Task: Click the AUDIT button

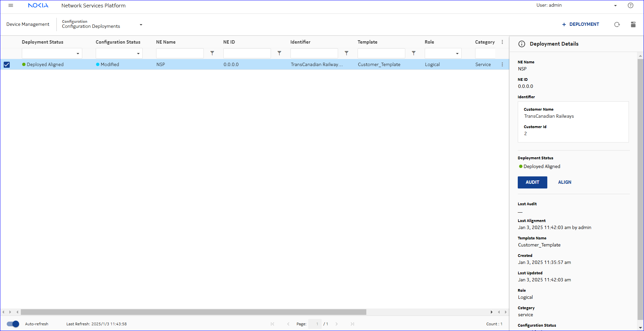Action: (532, 182)
